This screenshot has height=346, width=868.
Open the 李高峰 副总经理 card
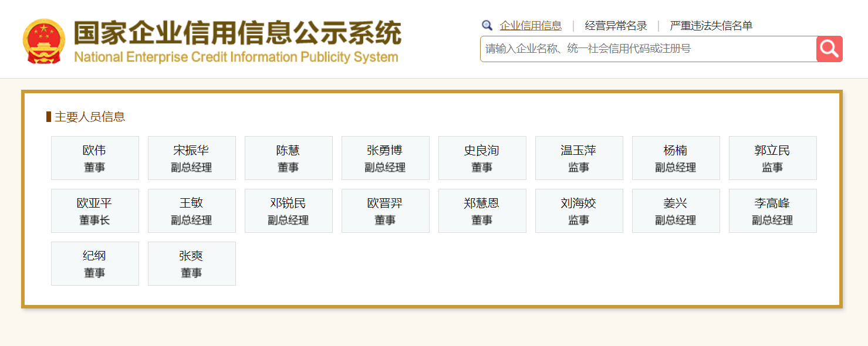tap(773, 211)
